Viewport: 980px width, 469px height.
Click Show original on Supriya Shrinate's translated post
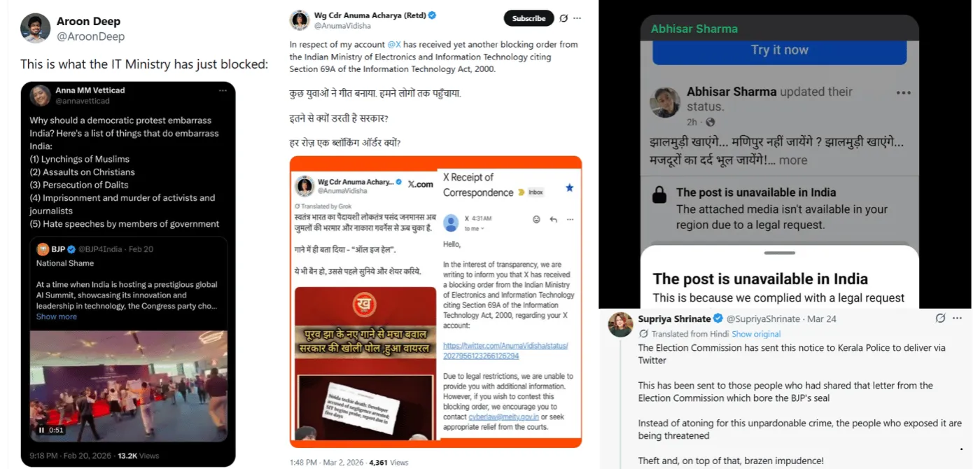click(756, 334)
